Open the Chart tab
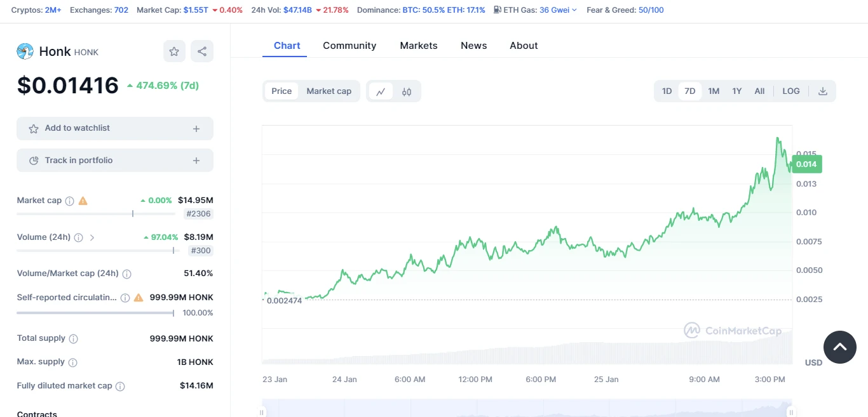This screenshot has width=868, height=417. [287, 46]
